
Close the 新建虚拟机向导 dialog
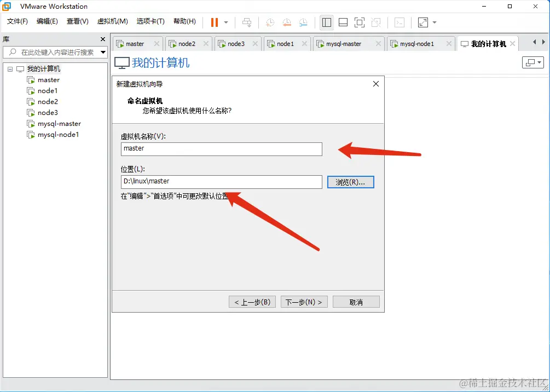[376, 84]
